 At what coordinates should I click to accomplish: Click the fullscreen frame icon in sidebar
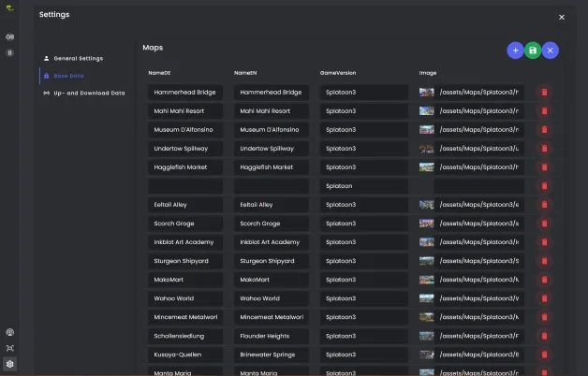[x=9, y=348]
